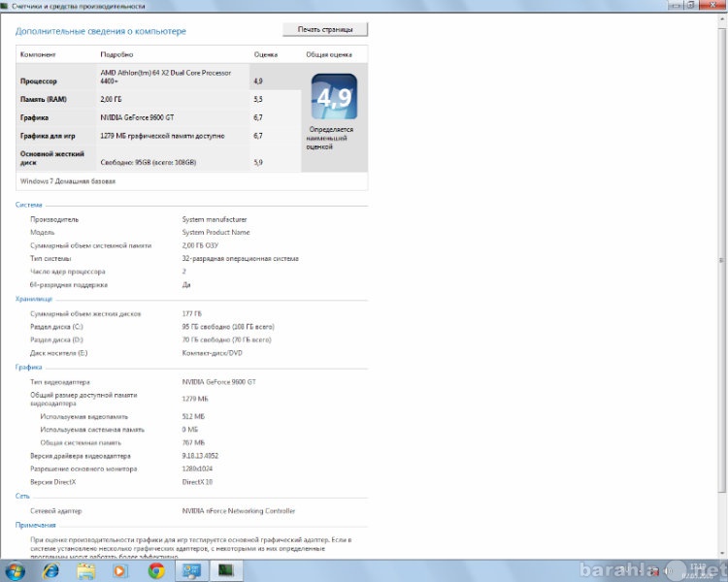Click the 'System manufacturer' value
The image size is (728, 582).
pos(215,219)
